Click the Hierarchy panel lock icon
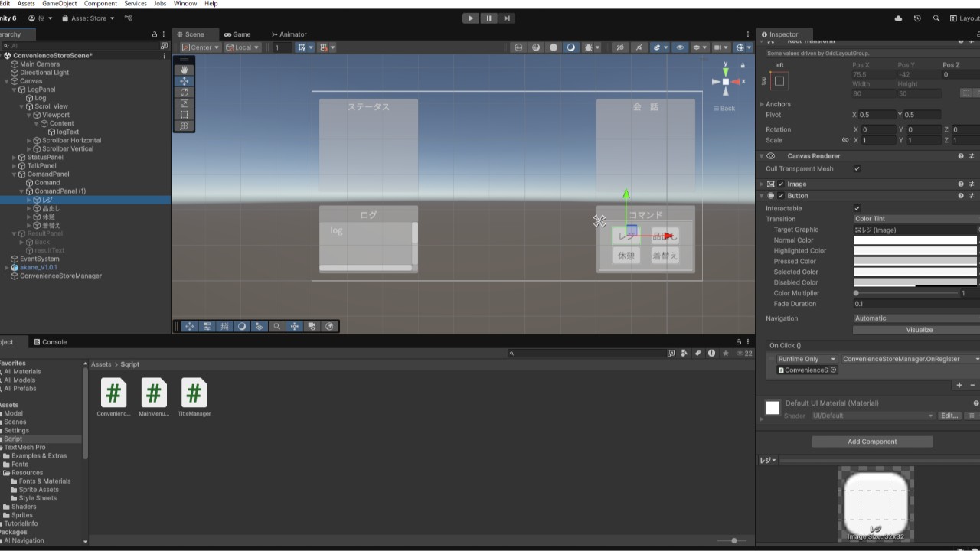 point(155,34)
